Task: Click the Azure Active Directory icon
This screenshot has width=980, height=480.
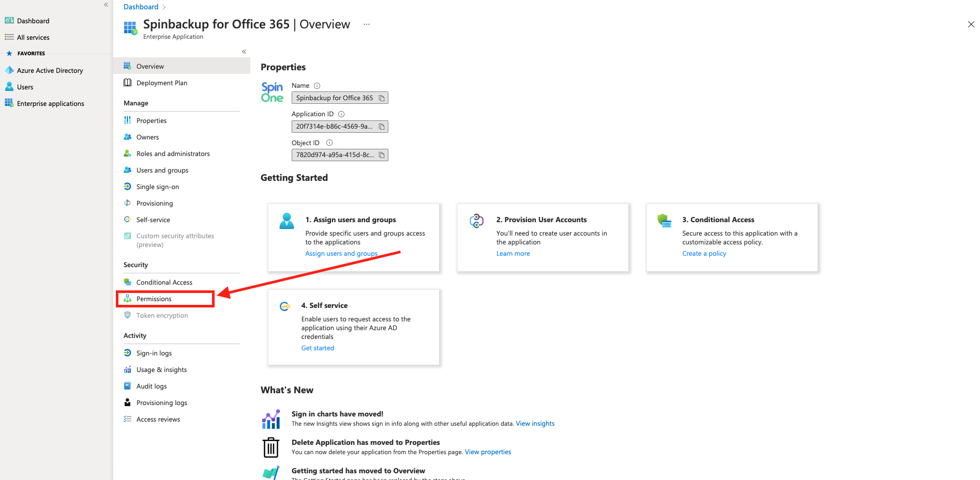Action: 9,70
